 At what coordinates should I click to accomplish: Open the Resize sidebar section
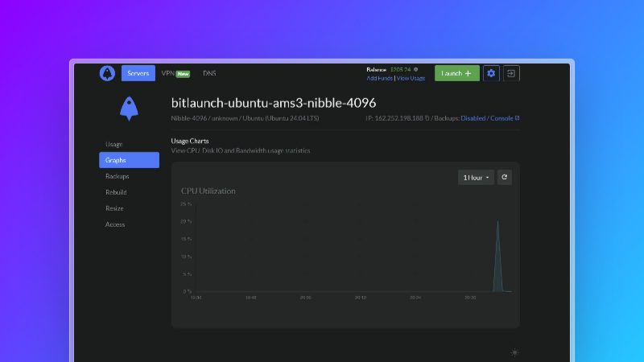pos(114,208)
